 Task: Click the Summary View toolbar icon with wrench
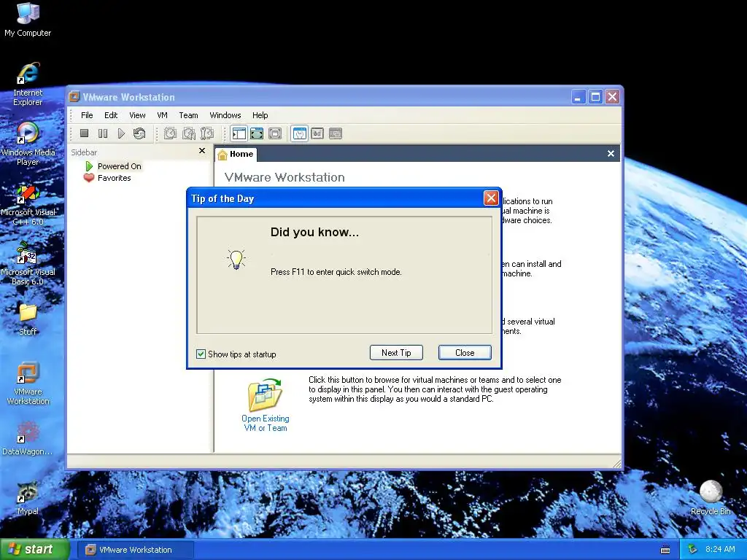click(x=300, y=133)
